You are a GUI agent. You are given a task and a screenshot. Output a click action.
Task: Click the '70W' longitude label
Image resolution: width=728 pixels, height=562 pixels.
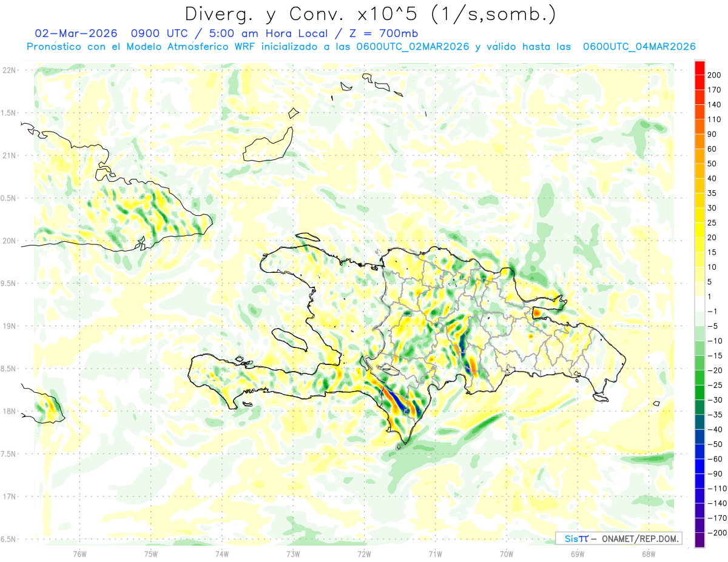(x=507, y=554)
